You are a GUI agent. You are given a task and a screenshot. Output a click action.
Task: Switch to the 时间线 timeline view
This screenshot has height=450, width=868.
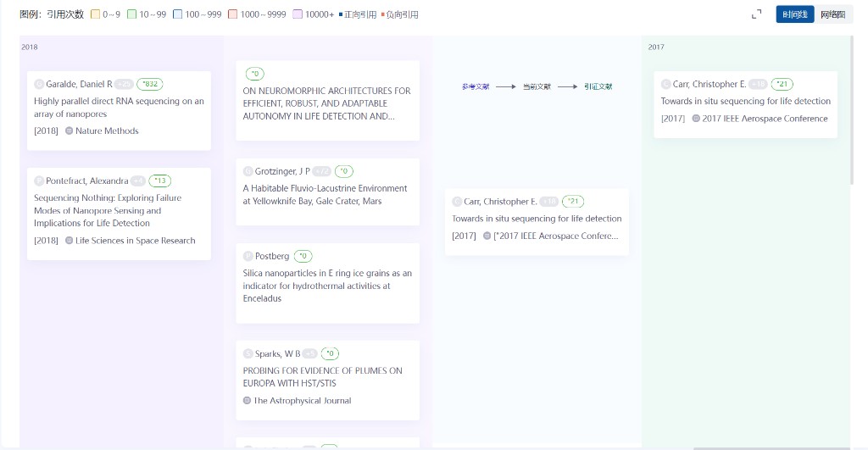pyautogui.click(x=795, y=14)
